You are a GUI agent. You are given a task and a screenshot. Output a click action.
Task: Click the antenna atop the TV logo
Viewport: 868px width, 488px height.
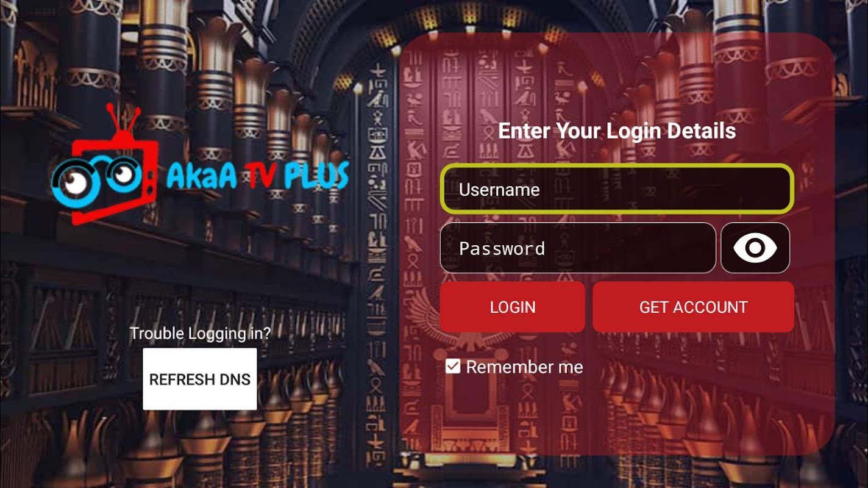pos(123,121)
